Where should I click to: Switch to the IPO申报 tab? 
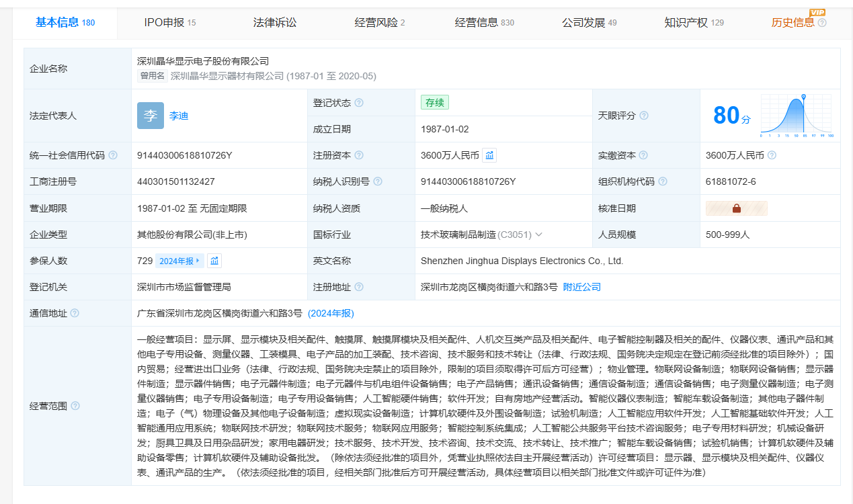pos(169,23)
